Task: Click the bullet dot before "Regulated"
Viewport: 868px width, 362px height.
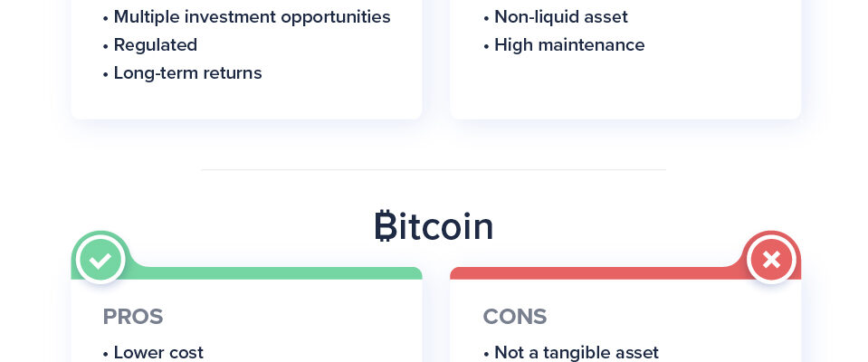Action: 105,46
